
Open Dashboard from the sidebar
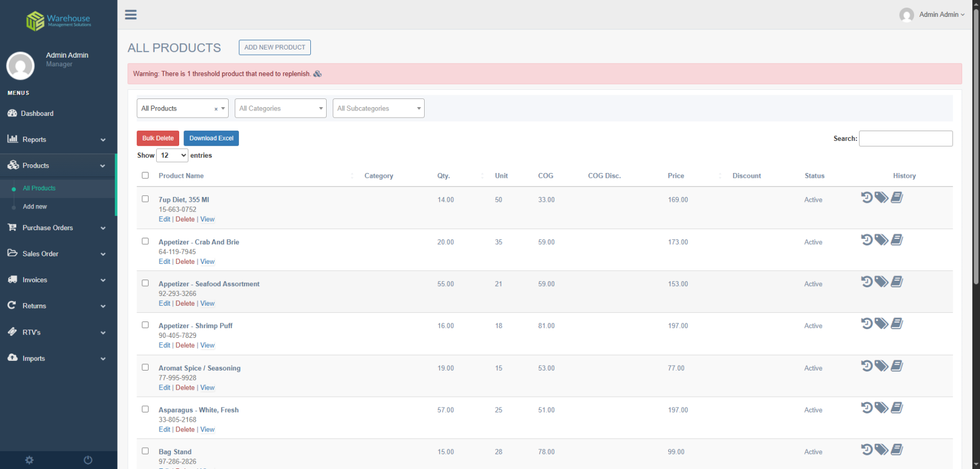[37, 114]
